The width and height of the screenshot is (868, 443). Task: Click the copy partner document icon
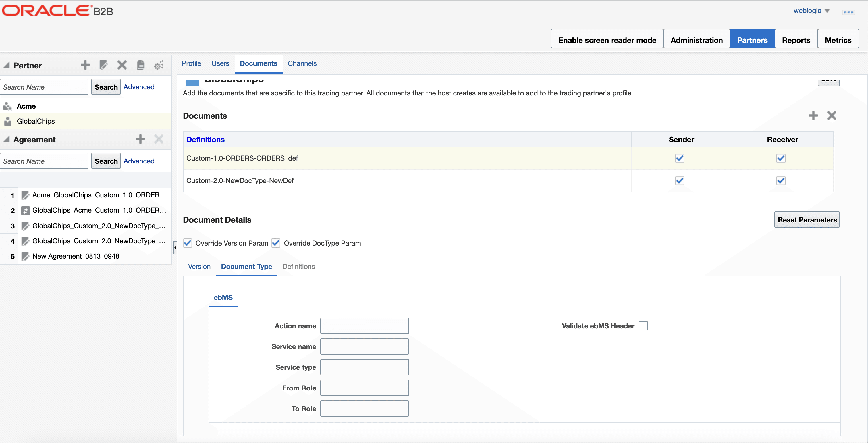[140, 65]
